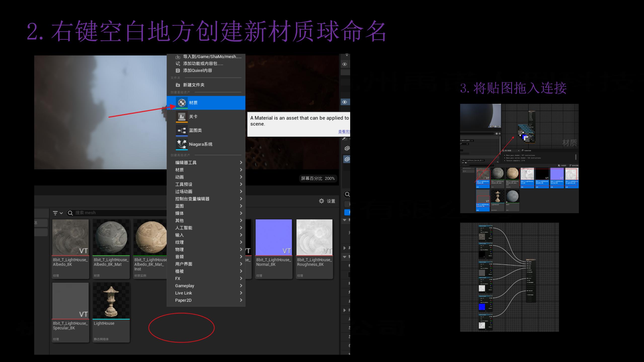Expand the 其他 submenu
644x362 pixels.
pos(206,220)
